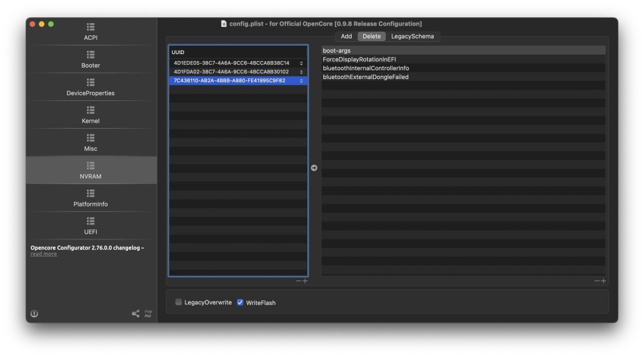Close the window with the red button
This screenshot has width=644, height=357.
click(32, 24)
